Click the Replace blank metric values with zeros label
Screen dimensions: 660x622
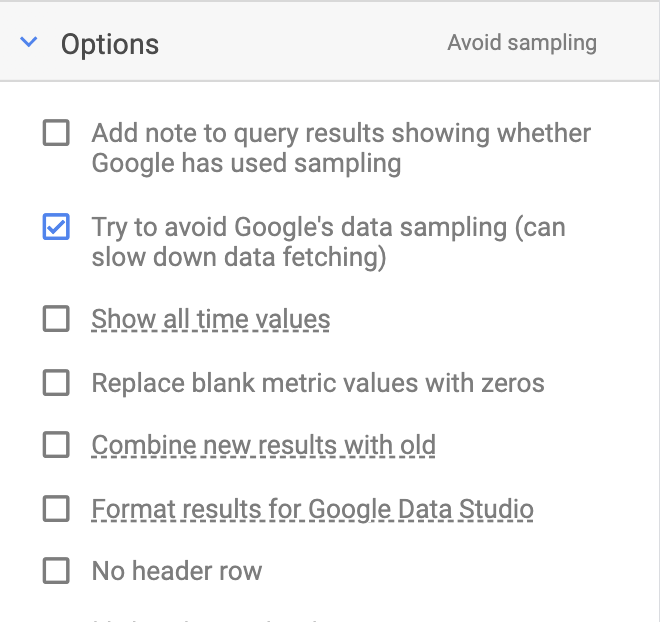coord(318,383)
